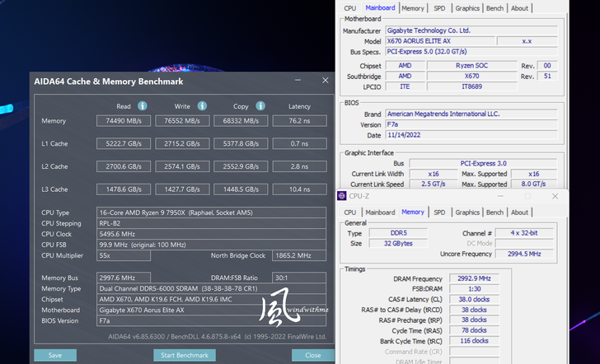Open Graphics tab in lower CPU-Z window

(467, 212)
